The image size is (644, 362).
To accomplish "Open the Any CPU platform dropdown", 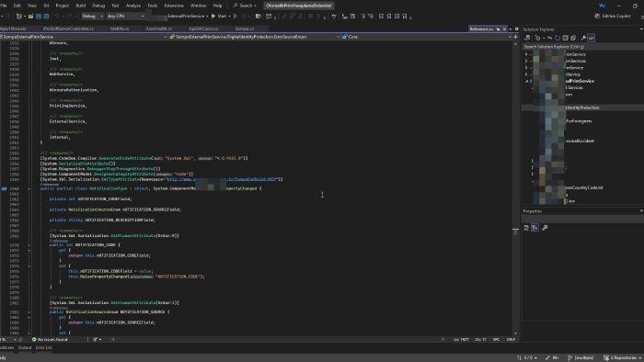I will [x=126, y=17].
